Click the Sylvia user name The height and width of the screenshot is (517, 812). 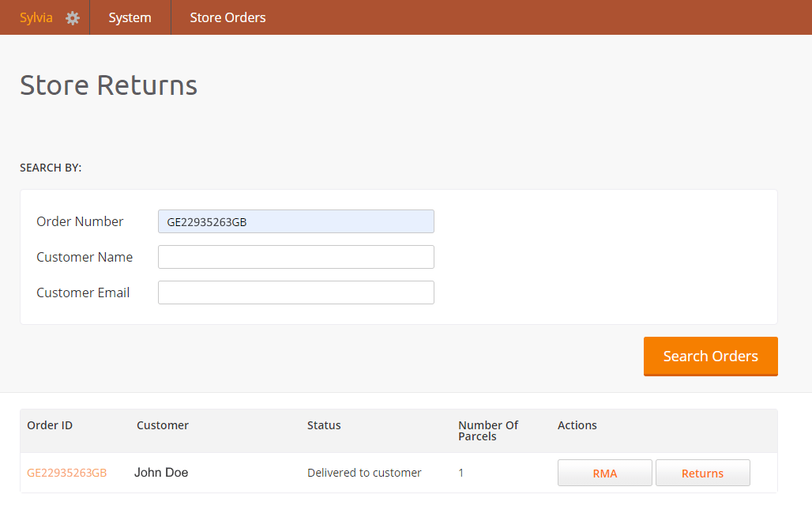click(36, 17)
